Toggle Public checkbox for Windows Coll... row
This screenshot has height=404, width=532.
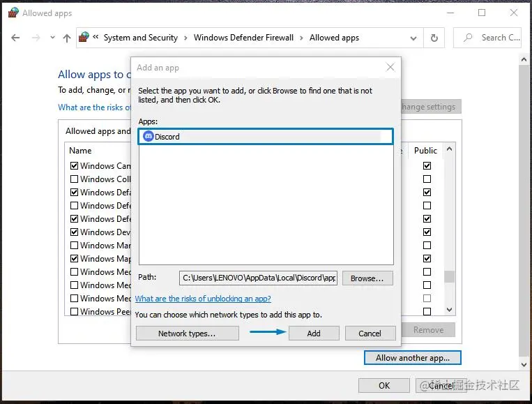[x=427, y=179]
